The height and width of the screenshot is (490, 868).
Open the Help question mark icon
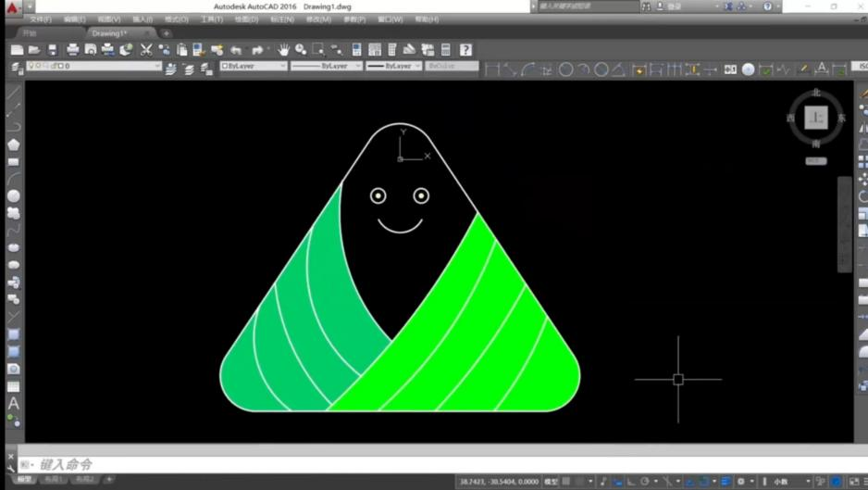tap(465, 50)
